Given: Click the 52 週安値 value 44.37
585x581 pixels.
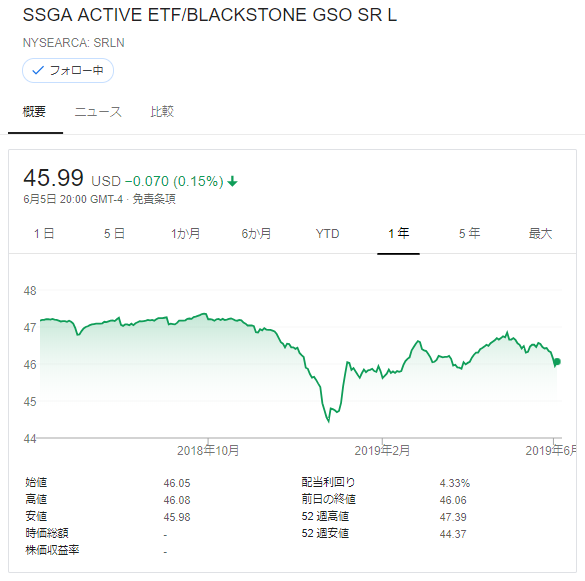Looking at the screenshot, I should coord(453,534).
